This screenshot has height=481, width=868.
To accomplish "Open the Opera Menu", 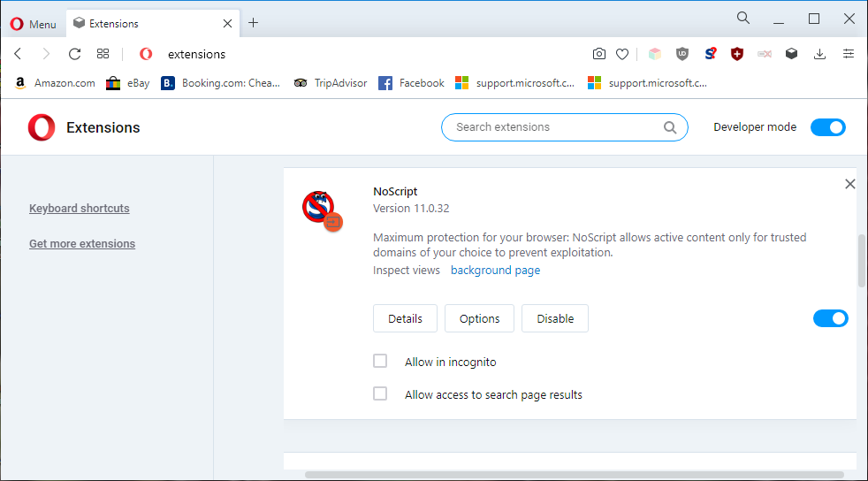I will click(33, 24).
